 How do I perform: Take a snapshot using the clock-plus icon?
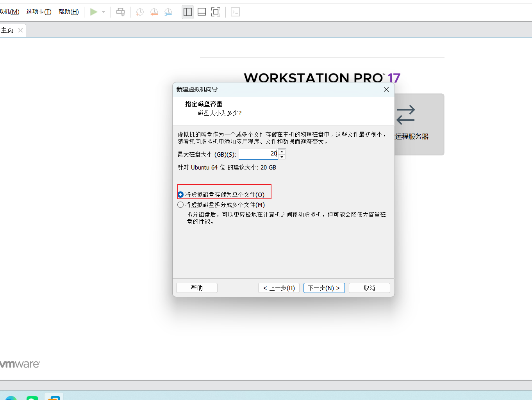(x=139, y=12)
